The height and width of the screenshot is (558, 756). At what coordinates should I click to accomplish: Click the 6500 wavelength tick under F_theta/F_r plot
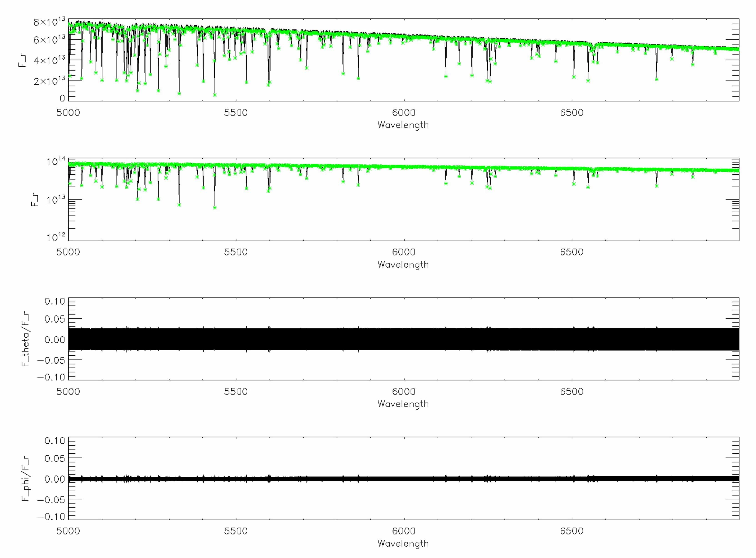tap(571, 392)
